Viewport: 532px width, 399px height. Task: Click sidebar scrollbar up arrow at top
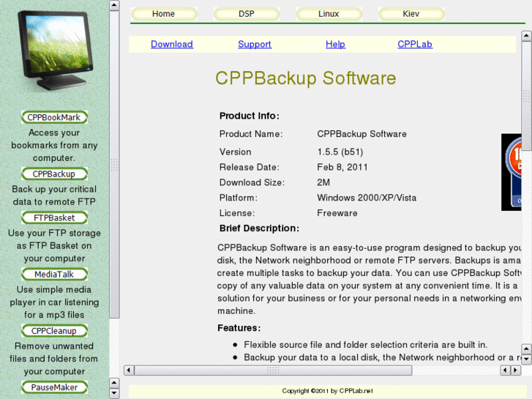[x=114, y=5]
